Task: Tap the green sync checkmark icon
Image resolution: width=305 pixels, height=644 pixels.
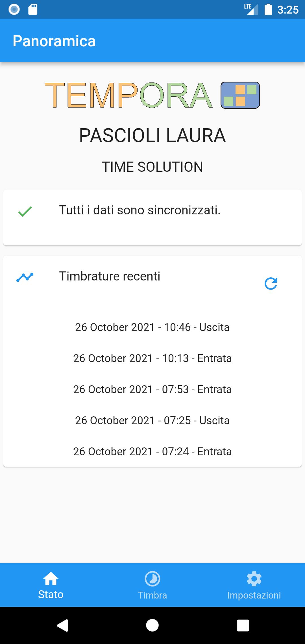Action: (25, 211)
